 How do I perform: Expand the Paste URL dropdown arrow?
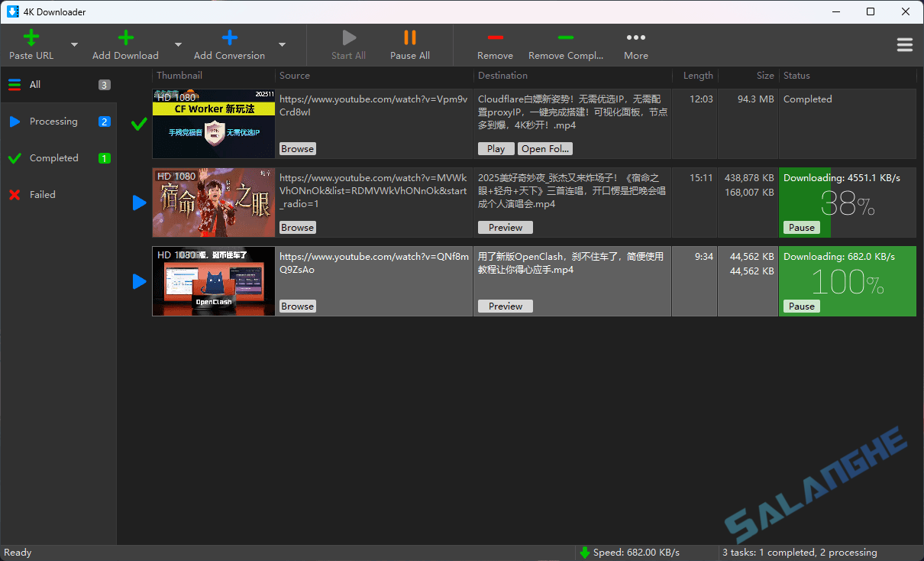click(74, 44)
